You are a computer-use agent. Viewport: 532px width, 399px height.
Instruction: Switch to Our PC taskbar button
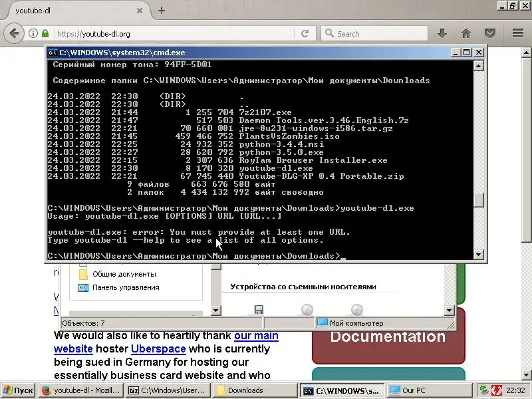[429, 390]
